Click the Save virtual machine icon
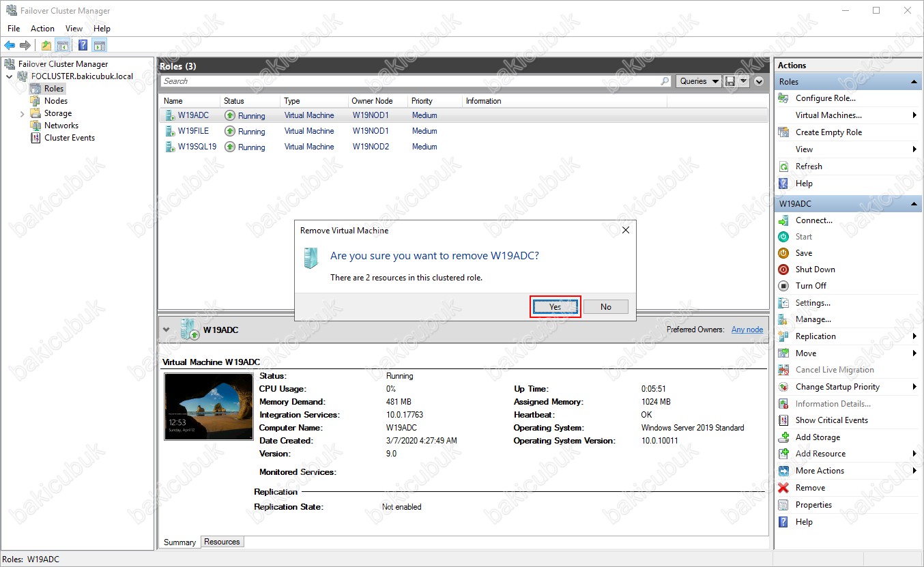 tap(783, 253)
